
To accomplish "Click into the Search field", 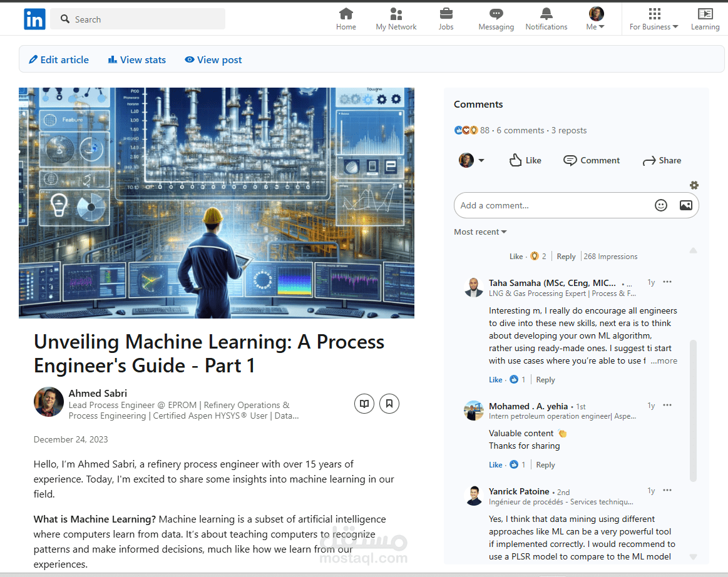I will point(138,19).
